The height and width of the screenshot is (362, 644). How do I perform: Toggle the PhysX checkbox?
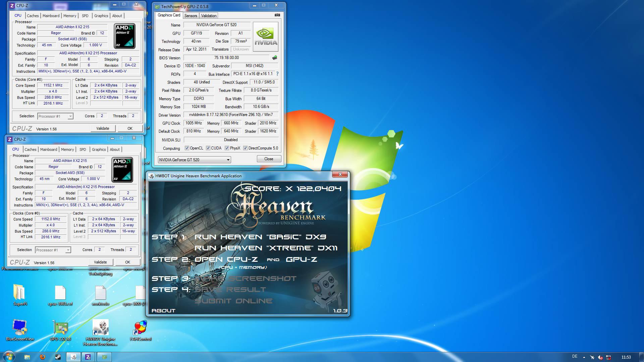pos(227,148)
